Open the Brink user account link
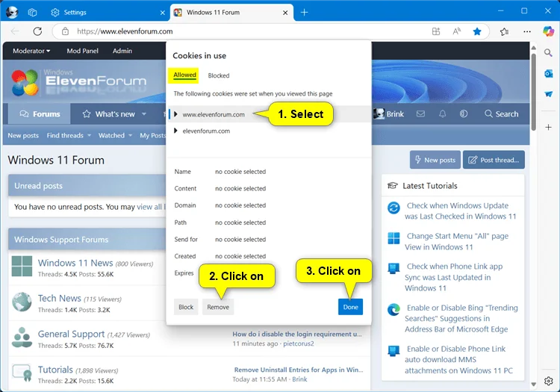The width and height of the screenshot is (560, 392). tap(388, 114)
